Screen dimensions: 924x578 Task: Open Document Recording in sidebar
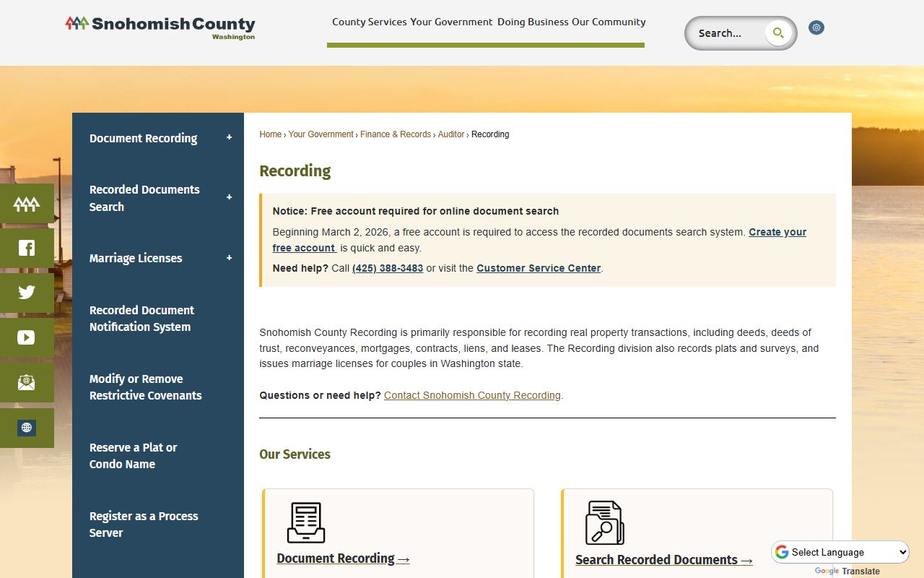[143, 138]
